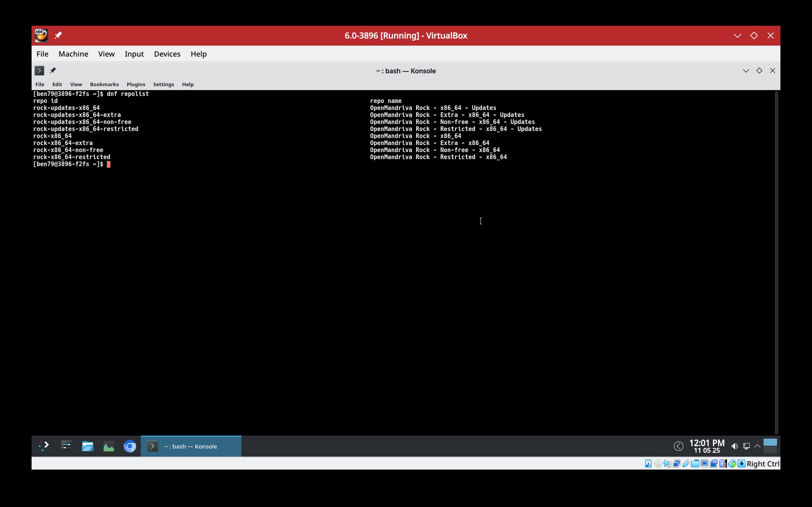Screen dimensions: 812x507
Task: Click the Right Ctrl host key label
Action: (763, 464)
